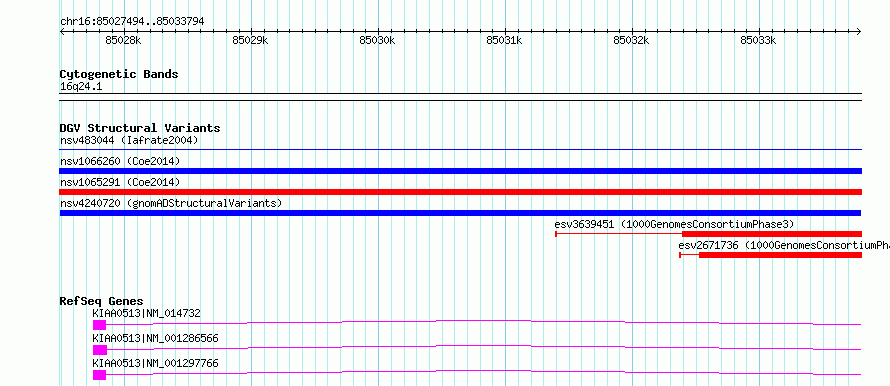This screenshot has height=386, width=890.
Task: Select the nsv1066260 Coe2014 blue bar
Action: 461,171
